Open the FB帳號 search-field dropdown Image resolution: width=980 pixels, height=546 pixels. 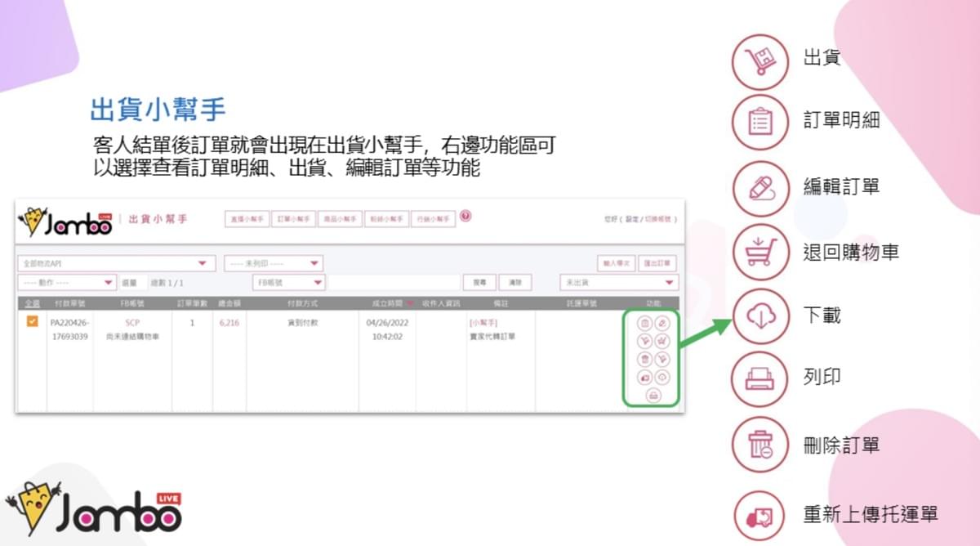click(288, 282)
